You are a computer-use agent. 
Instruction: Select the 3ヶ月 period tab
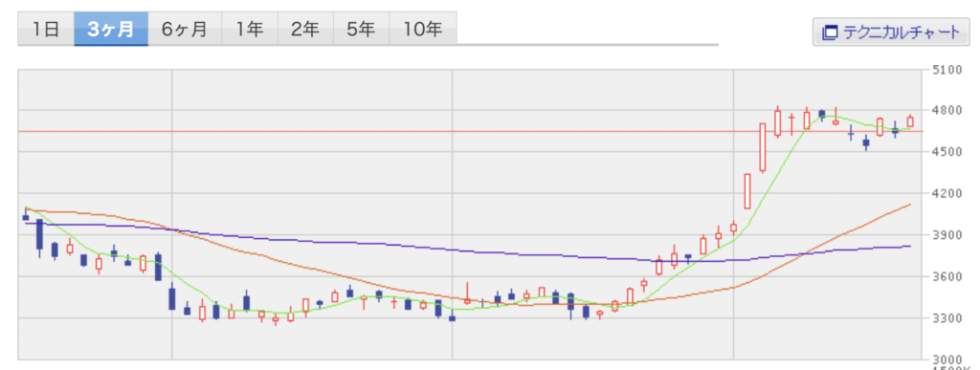111,29
